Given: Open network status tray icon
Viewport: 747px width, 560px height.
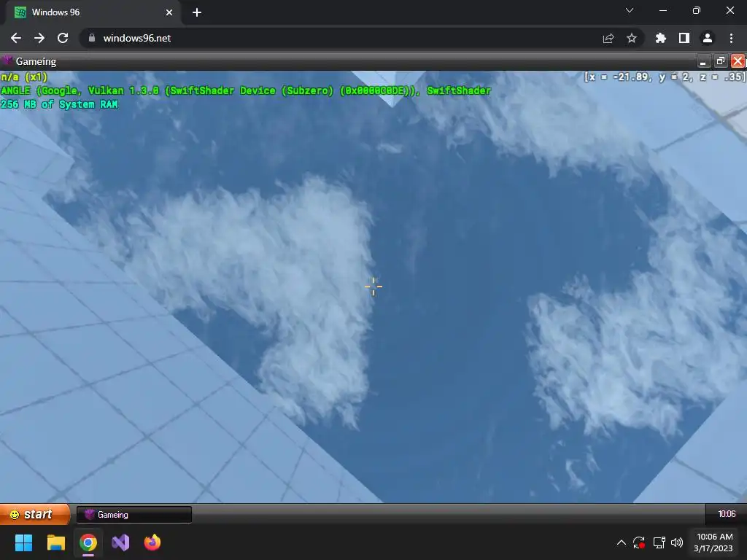Looking at the screenshot, I should pyautogui.click(x=659, y=542).
